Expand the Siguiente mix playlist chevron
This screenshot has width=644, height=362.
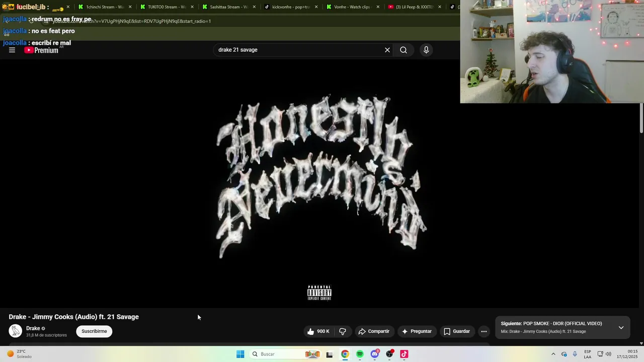click(621, 327)
